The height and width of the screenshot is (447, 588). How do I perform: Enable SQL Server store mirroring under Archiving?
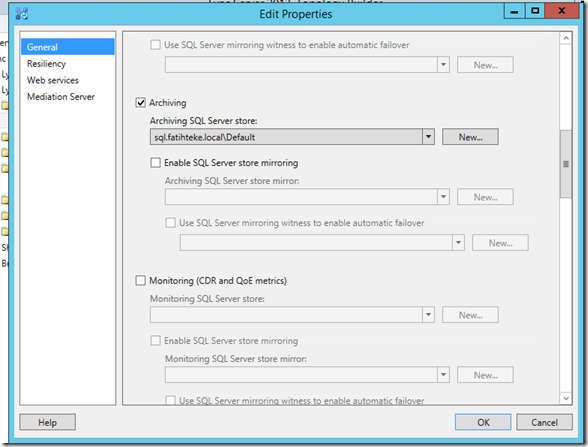(155, 162)
